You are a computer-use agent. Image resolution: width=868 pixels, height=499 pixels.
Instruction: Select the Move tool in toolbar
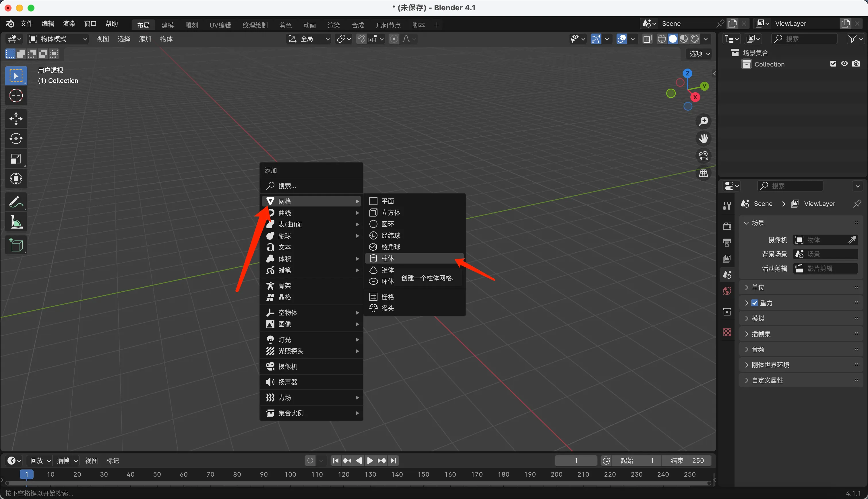pos(16,118)
